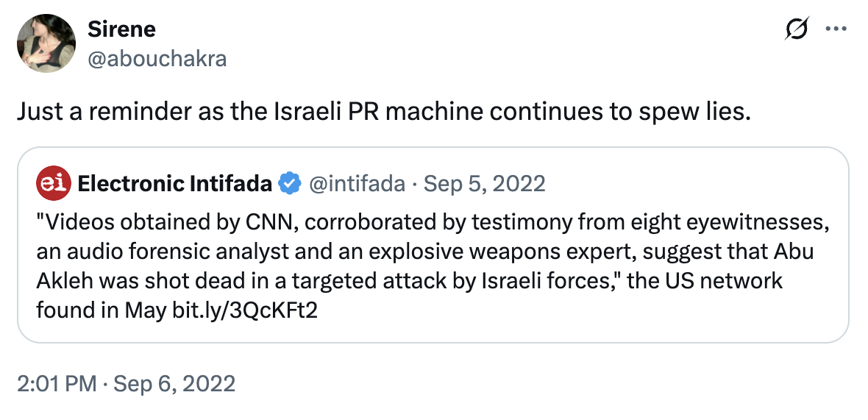Open the Electronic Intifada account name

174,183
